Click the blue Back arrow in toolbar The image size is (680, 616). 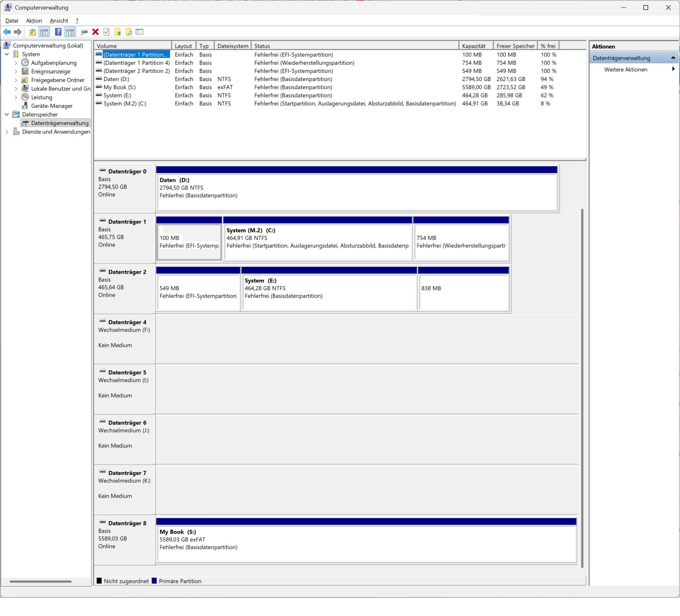click(x=7, y=32)
